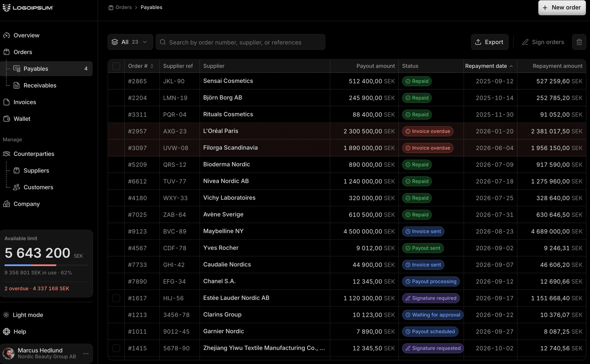The width and height of the screenshot is (590, 364).
Task: Click repayment date 2026-09-17
Action: point(494,298)
